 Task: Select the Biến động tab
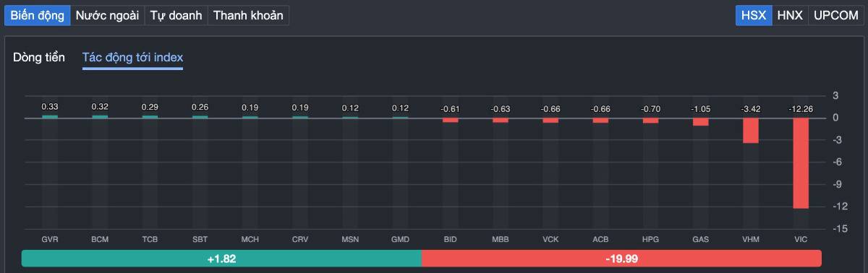pyautogui.click(x=37, y=15)
